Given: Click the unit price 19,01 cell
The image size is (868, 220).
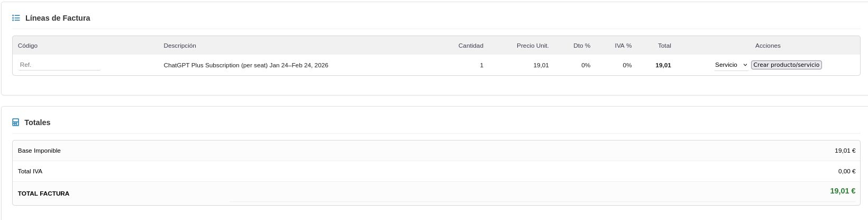Looking at the screenshot, I should (x=541, y=65).
